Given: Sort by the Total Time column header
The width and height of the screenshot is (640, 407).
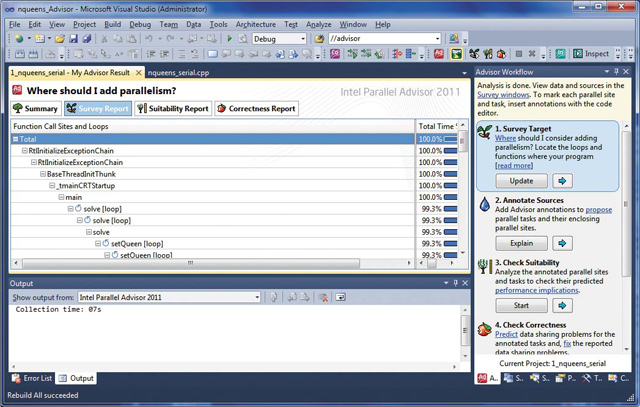Looking at the screenshot, I should pos(437,127).
